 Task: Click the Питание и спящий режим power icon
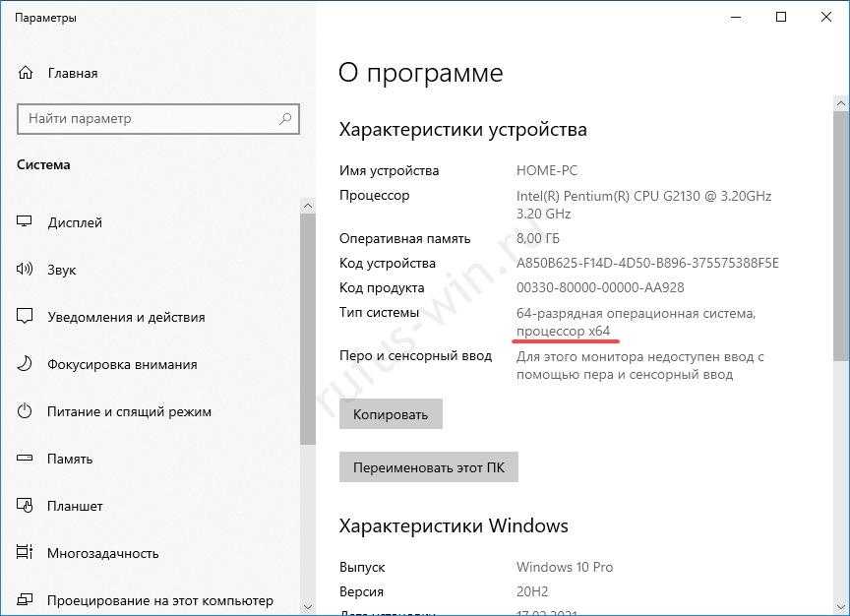[x=25, y=410]
